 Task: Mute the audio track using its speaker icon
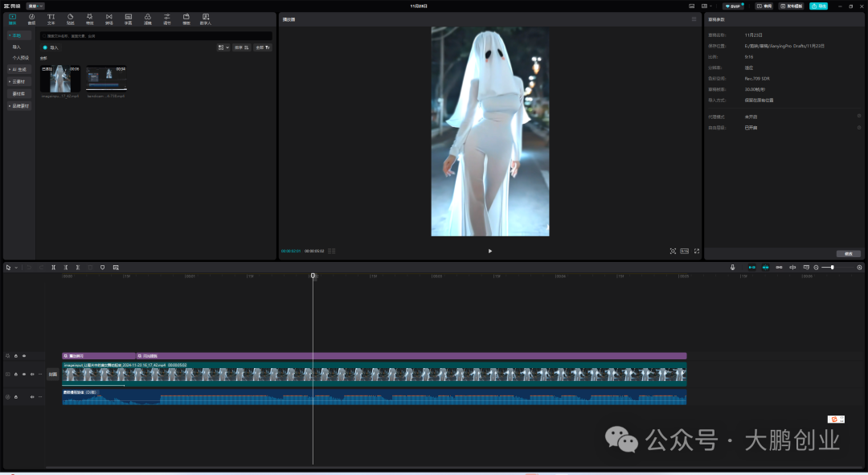[32, 396]
